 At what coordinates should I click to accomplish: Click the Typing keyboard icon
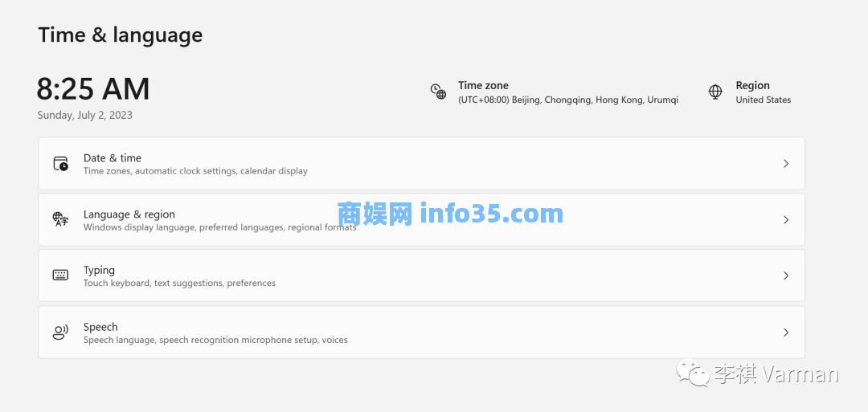pos(61,275)
